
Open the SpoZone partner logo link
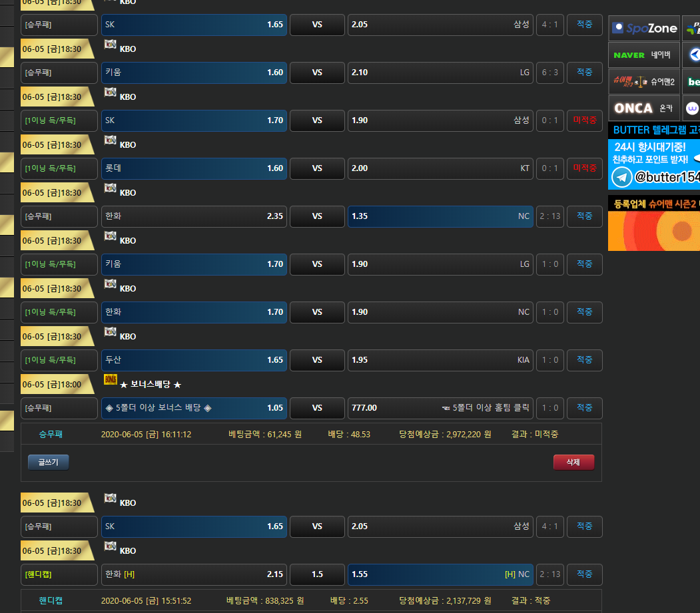(643, 28)
